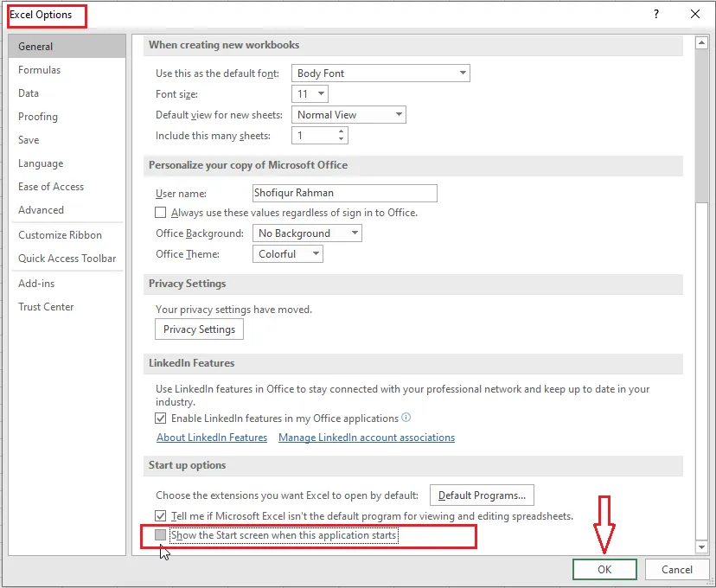Screen dimensions: 716x588
Task: Click the User name text field
Action: [x=345, y=193]
